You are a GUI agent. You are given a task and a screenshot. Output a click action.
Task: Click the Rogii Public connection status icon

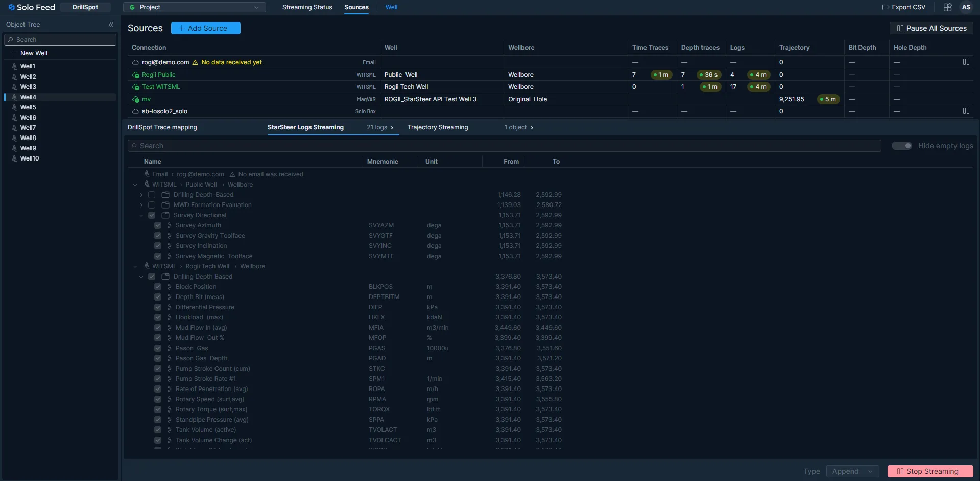(136, 75)
